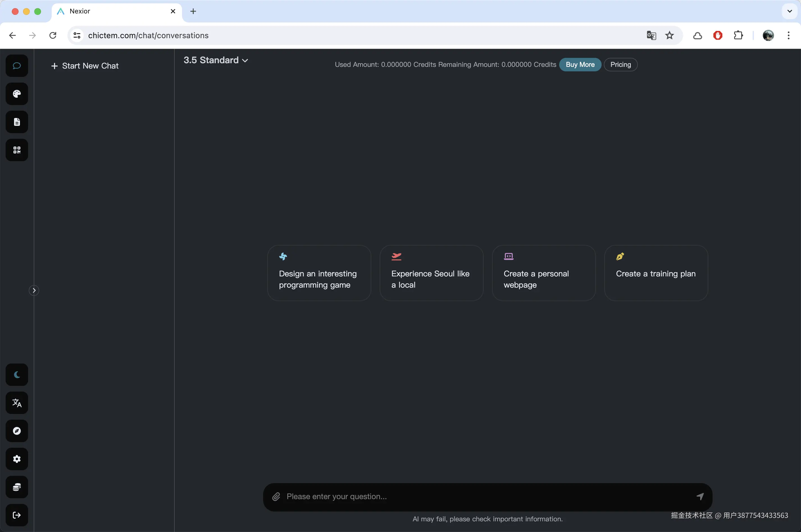Toggle dark mode with moon icon
This screenshot has height=532, width=801.
tap(17, 375)
